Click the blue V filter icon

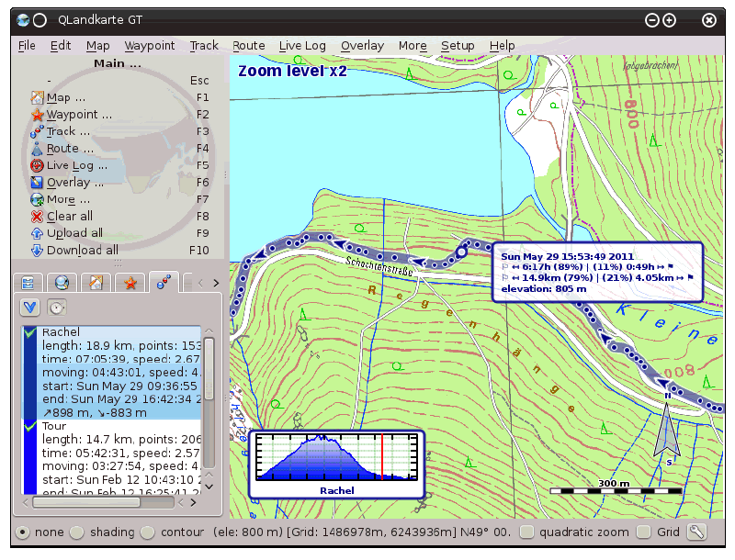click(x=29, y=307)
